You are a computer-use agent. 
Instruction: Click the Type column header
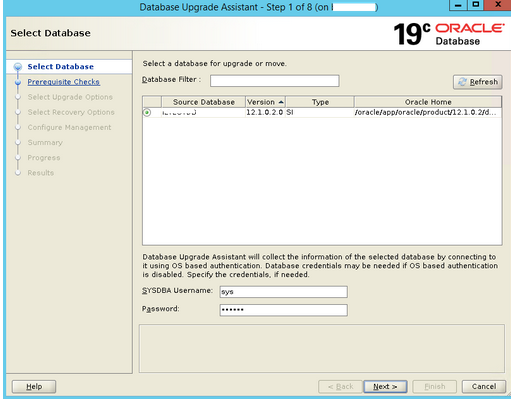tap(320, 102)
